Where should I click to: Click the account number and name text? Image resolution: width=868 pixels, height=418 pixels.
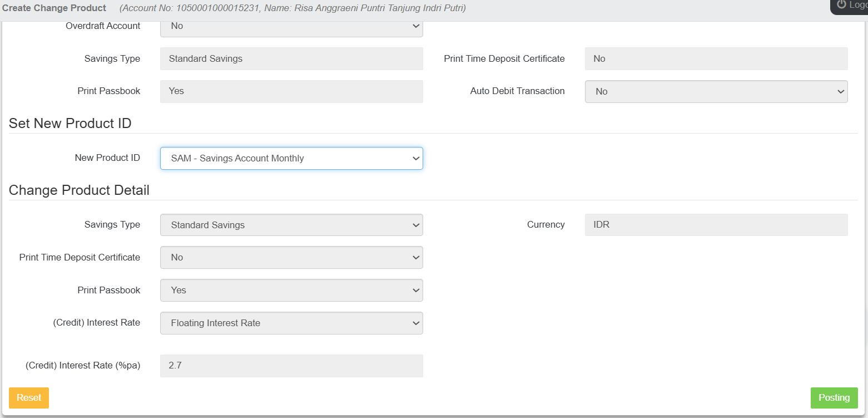point(292,8)
